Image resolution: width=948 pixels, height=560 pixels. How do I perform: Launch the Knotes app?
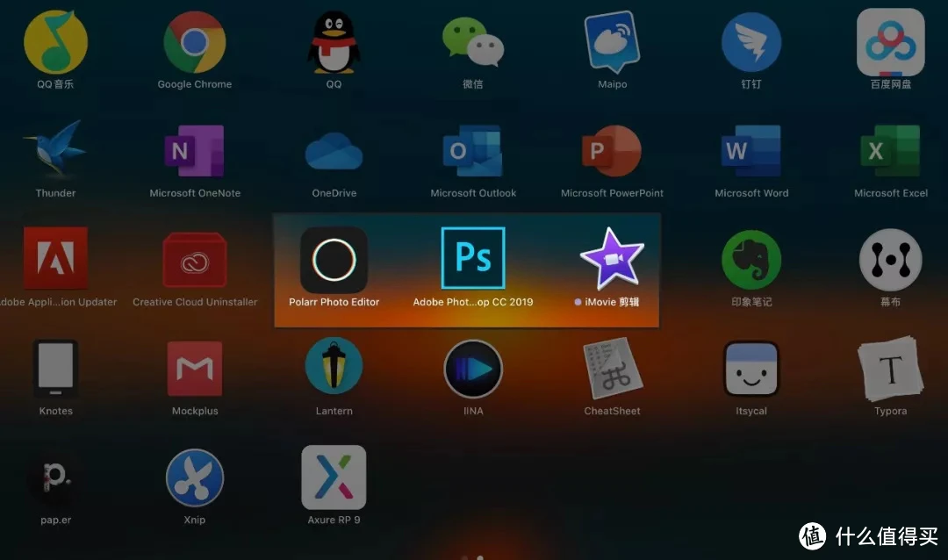55,368
